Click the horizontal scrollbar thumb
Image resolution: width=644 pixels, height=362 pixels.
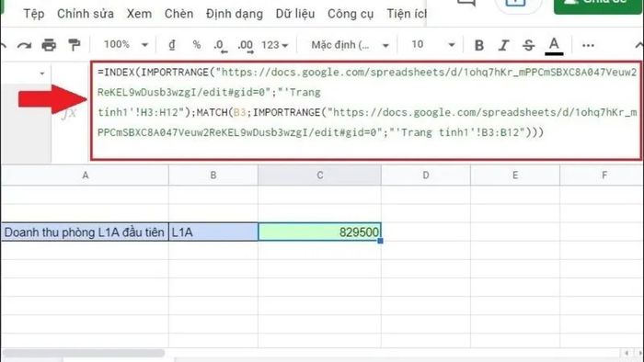tap(84, 353)
